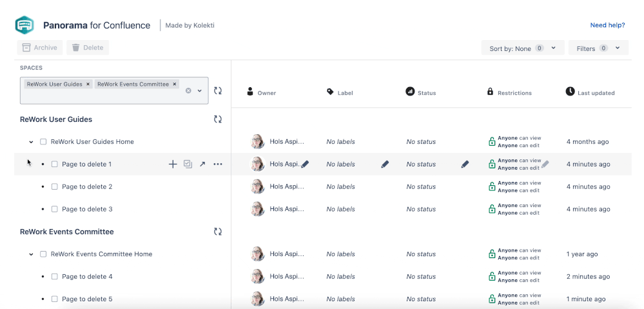
Task: Open the Sort by: None dropdown
Action: click(522, 48)
